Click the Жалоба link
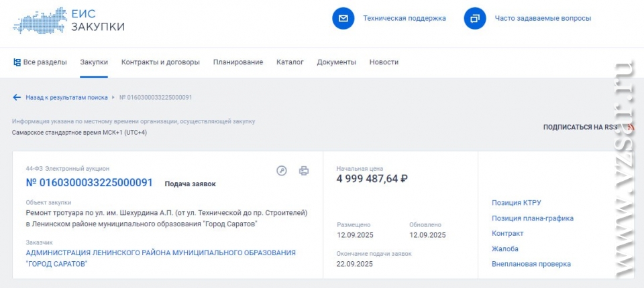Screen dimensions: 644x288 click(x=505, y=248)
